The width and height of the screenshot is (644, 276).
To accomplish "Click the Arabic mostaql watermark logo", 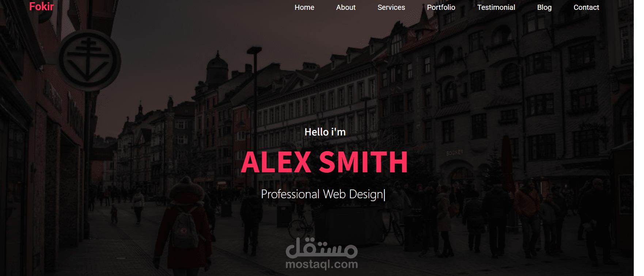I will pyautogui.click(x=321, y=248).
